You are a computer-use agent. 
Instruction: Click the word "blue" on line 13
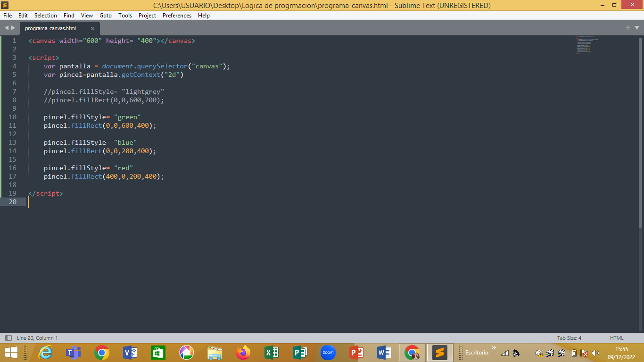[x=125, y=142]
